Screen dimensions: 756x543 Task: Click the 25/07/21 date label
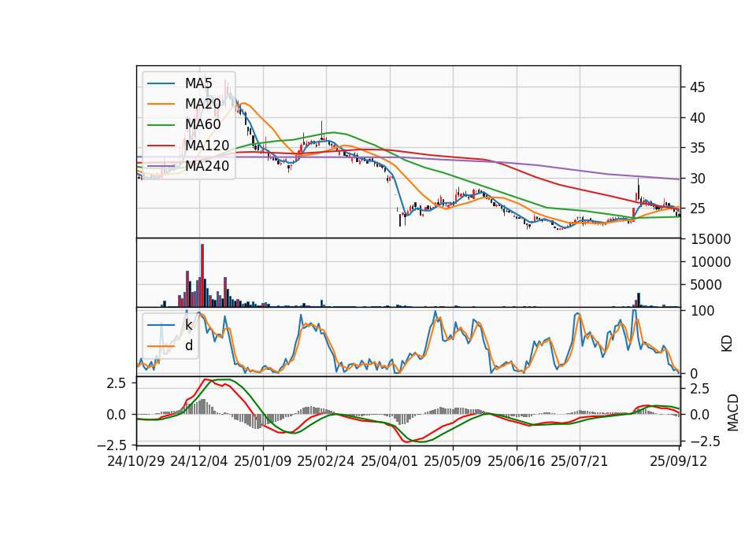pyautogui.click(x=580, y=461)
